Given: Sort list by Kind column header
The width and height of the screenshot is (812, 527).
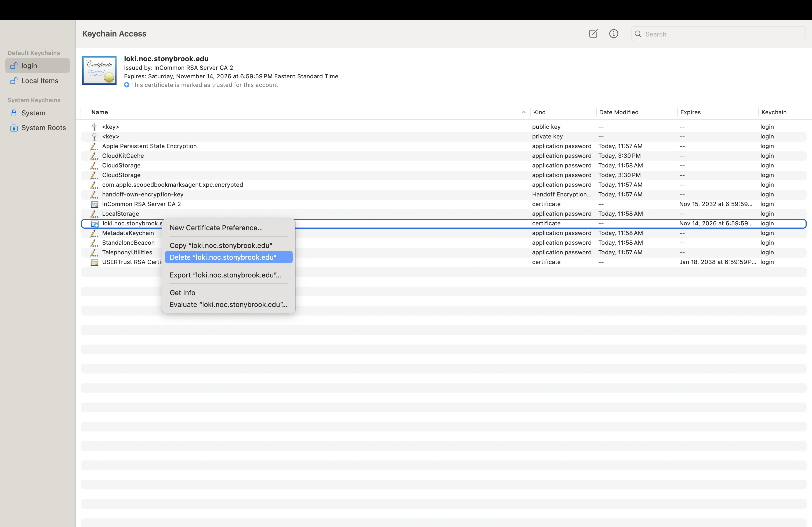Looking at the screenshot, I should click(539, 112).
